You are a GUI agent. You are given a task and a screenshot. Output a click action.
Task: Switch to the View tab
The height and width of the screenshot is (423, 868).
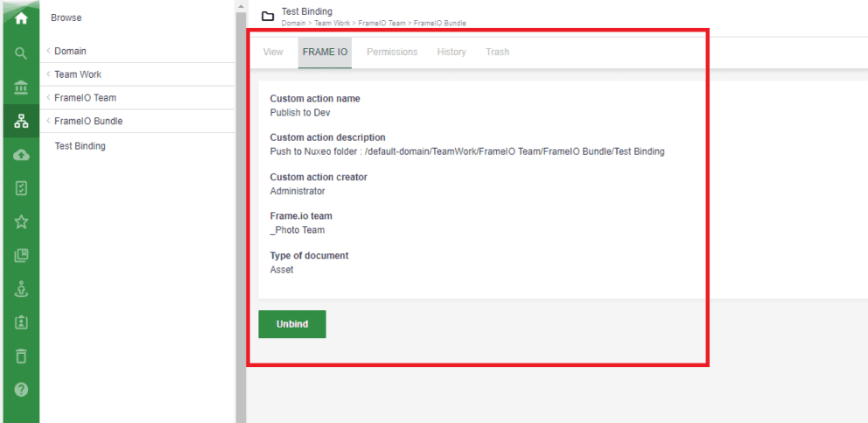pyautogui.click(x=273, y=53)
